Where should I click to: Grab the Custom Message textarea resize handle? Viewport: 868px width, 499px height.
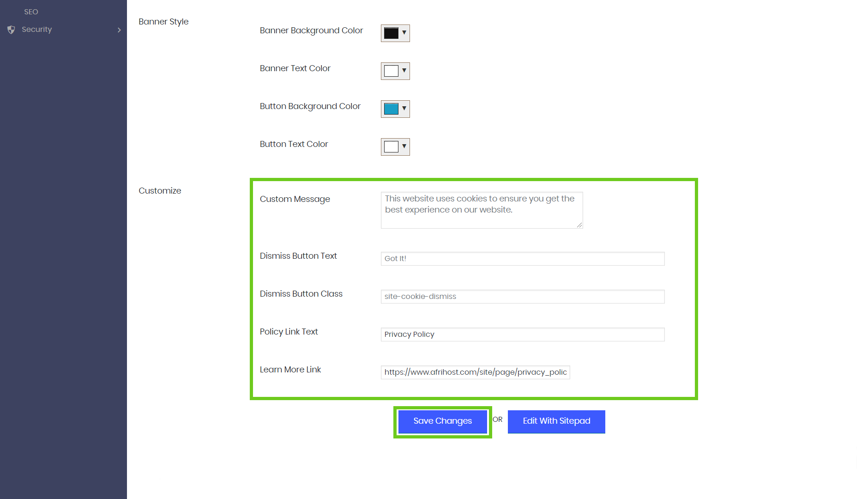579,225
